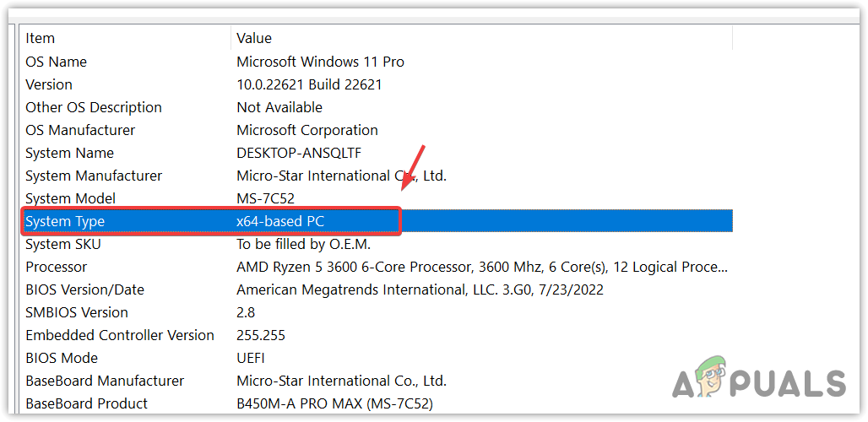Select the System Model row label
The image size is (868, 422).
coord(70,198)
